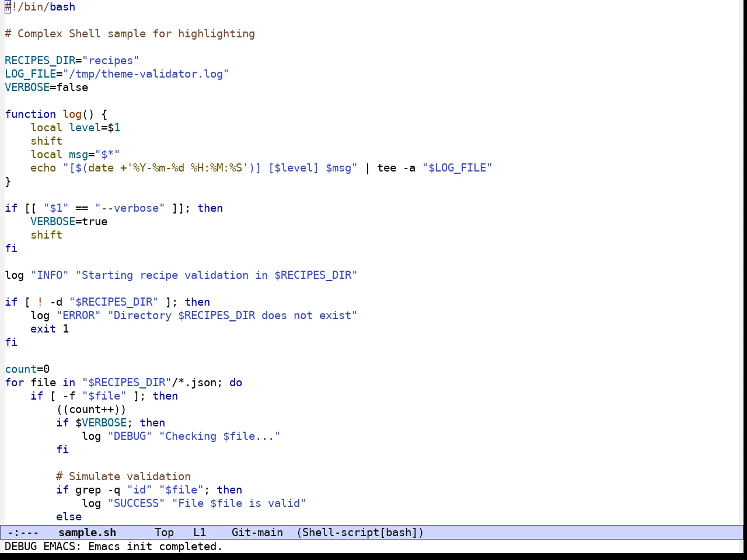Click the RECIPES_DIR variable assignment
This screenshot has height=560, width=747.
(72, 61)
